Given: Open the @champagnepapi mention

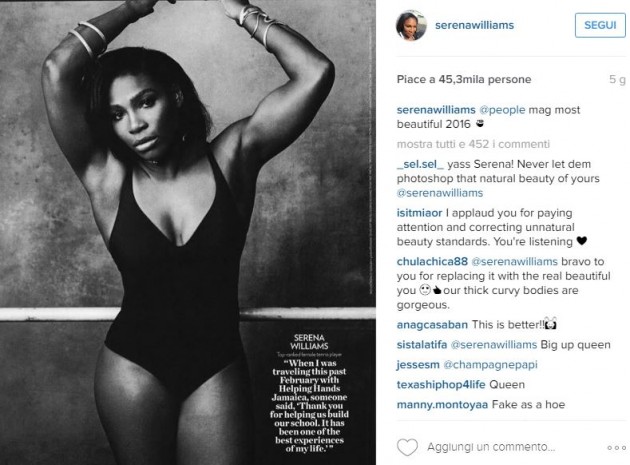Looking at the screenshot, I should [490, 365].
